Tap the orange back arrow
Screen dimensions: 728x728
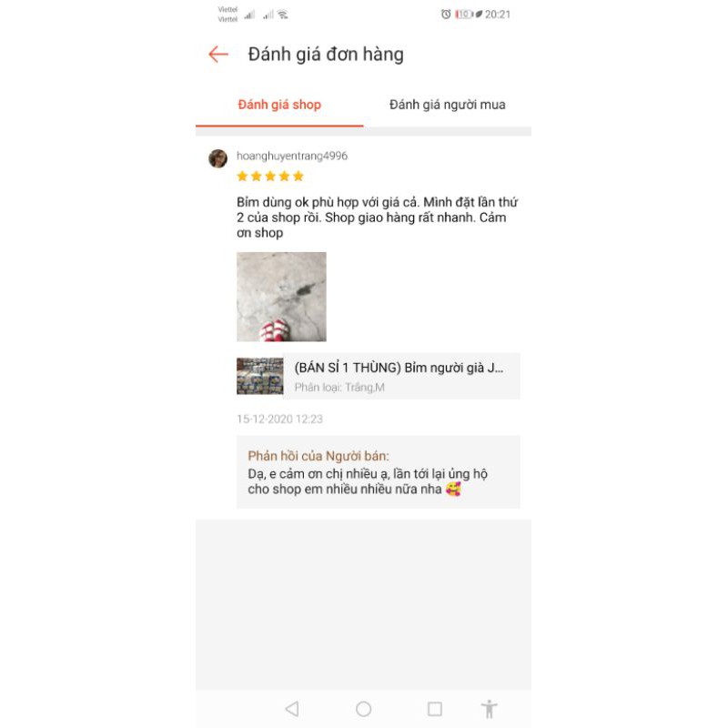[x=218, y=55]
